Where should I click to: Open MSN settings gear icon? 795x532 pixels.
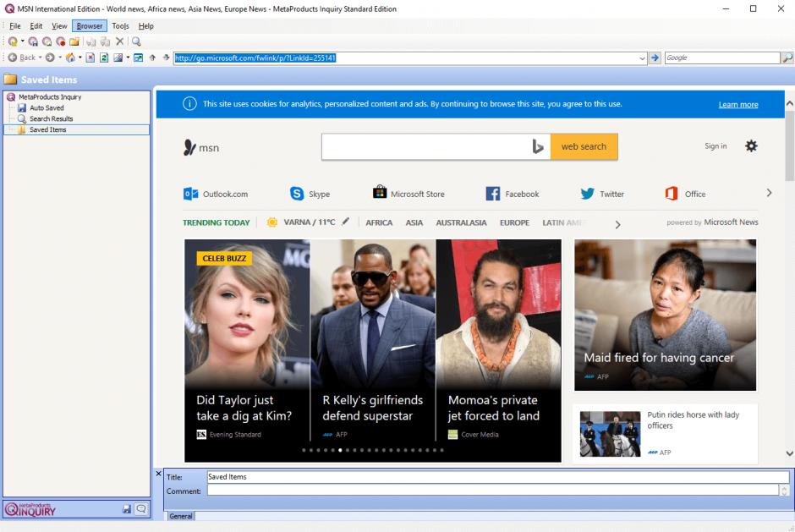pos(751,146)
